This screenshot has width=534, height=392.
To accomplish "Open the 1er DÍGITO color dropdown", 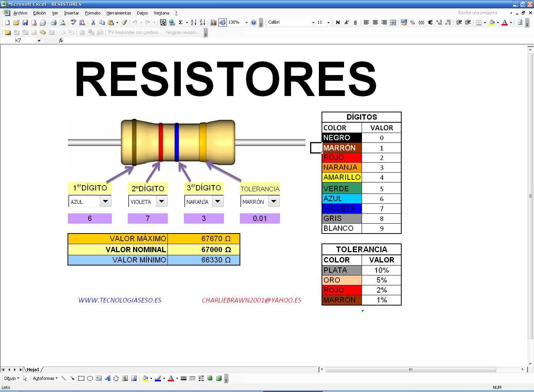I will (x=106, y=201).
